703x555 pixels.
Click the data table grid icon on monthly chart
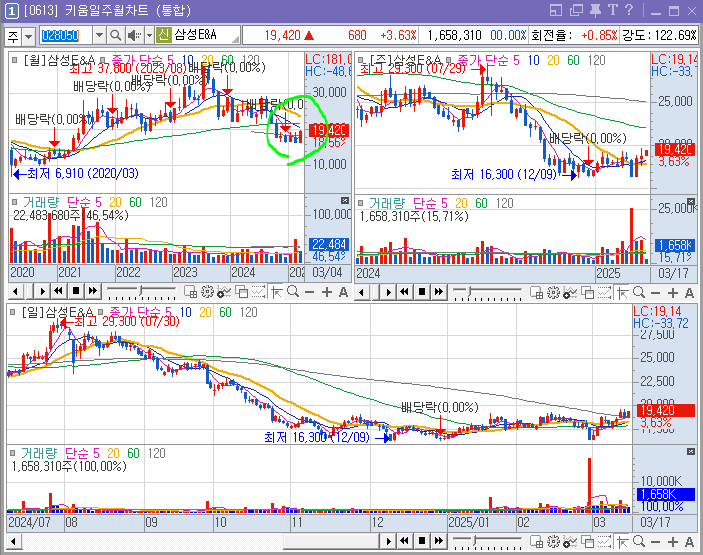point(191,292)
